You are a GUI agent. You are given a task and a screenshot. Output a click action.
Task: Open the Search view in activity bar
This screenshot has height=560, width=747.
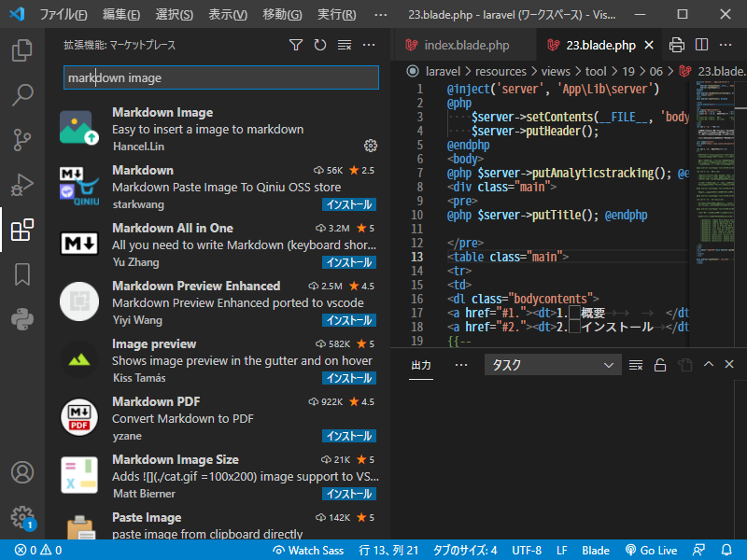(22, 95)
